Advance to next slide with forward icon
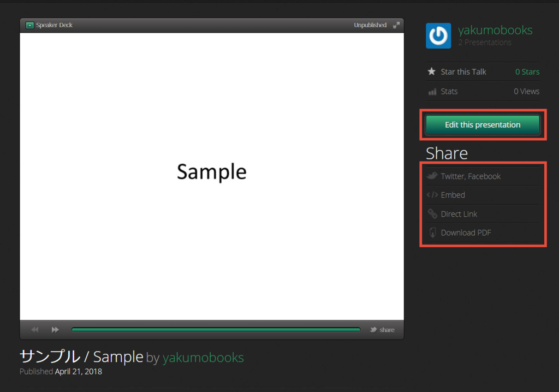The width and height of the screenshot is (559, 392). [x=55, y=330]
